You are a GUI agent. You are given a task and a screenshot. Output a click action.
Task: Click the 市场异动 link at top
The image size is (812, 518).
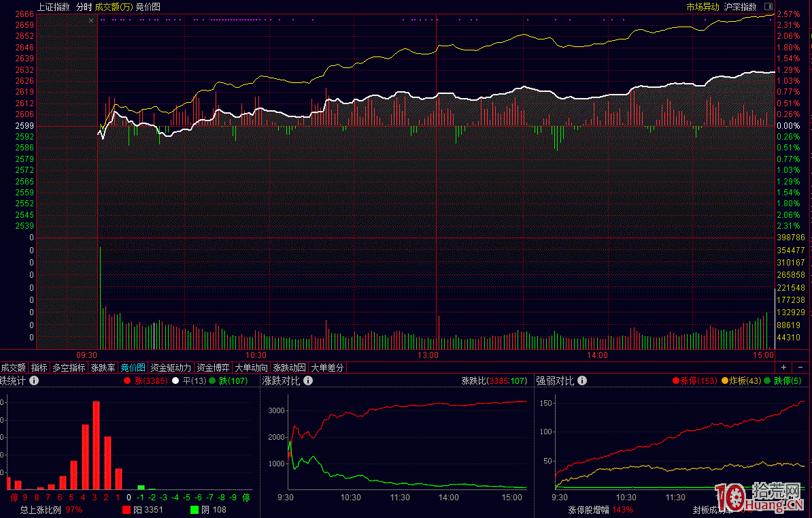pyautogui.click(x=703, y=7)
